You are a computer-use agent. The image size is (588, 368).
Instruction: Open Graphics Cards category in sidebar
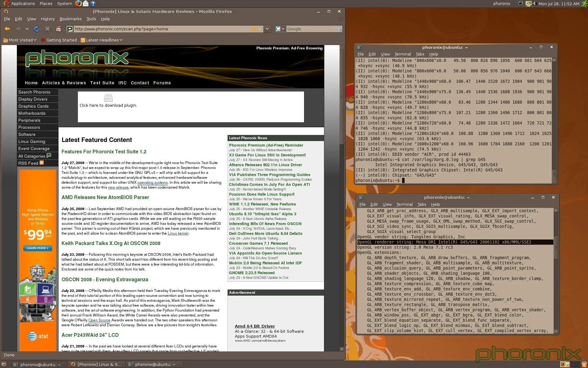point(33,106)
